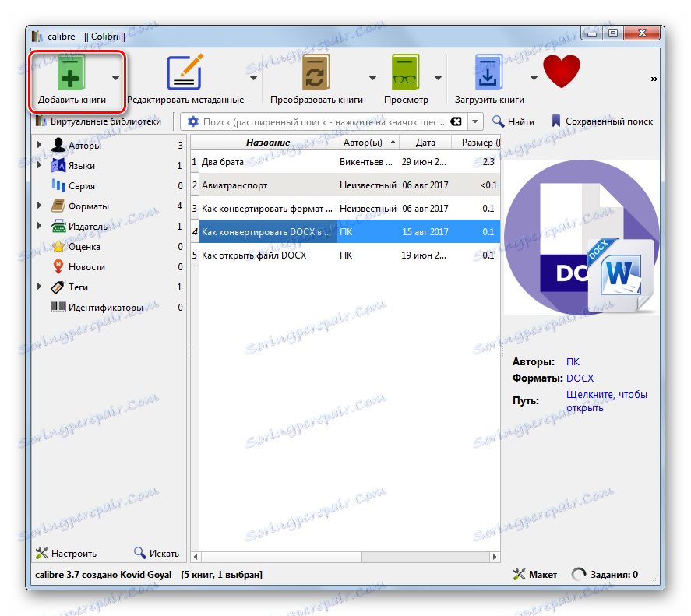Screen dimensions: 691x616
Task: Open Сохраненный поиск bookmark button
Action: tap(602, 121)
